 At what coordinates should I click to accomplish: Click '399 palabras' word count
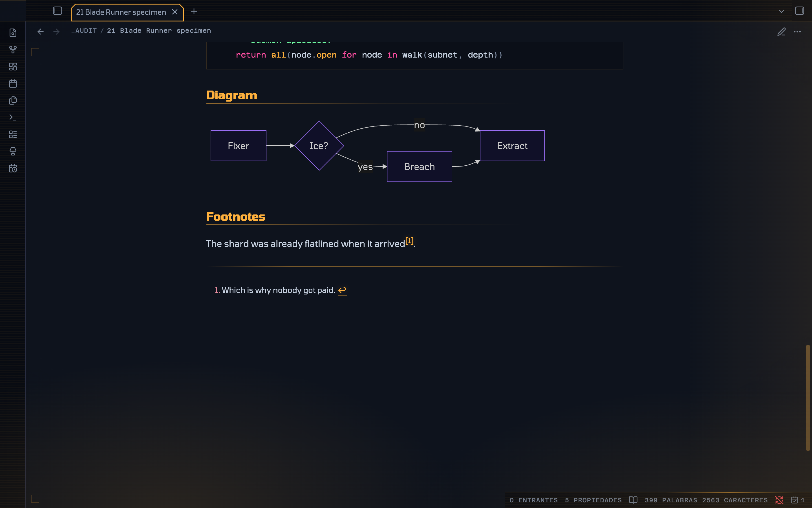tap(671, 500)
